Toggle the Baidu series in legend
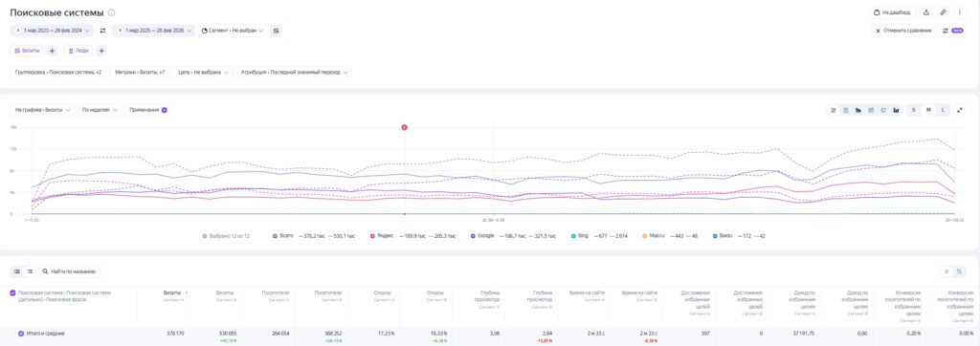Viewport: 980px width, 346px height. (x=714, y=236)
